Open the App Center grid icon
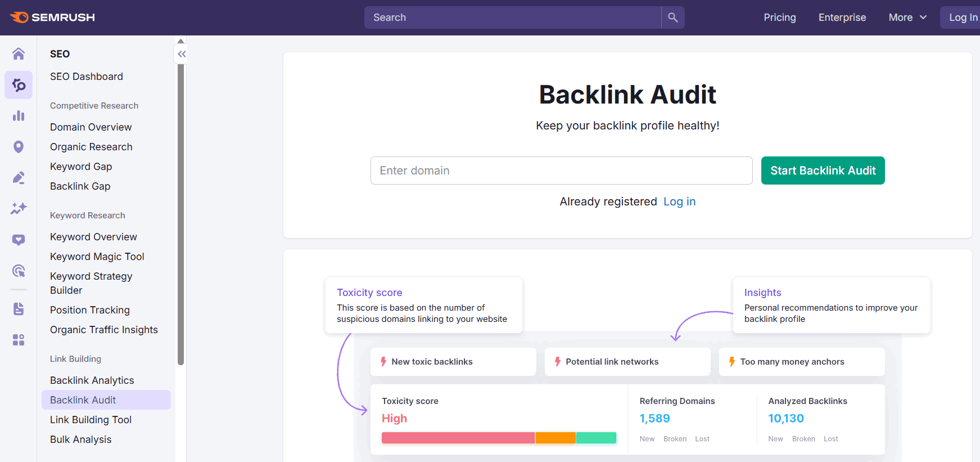Image resolution: width=980 pixels, height=462 pixels. point(19,340)
